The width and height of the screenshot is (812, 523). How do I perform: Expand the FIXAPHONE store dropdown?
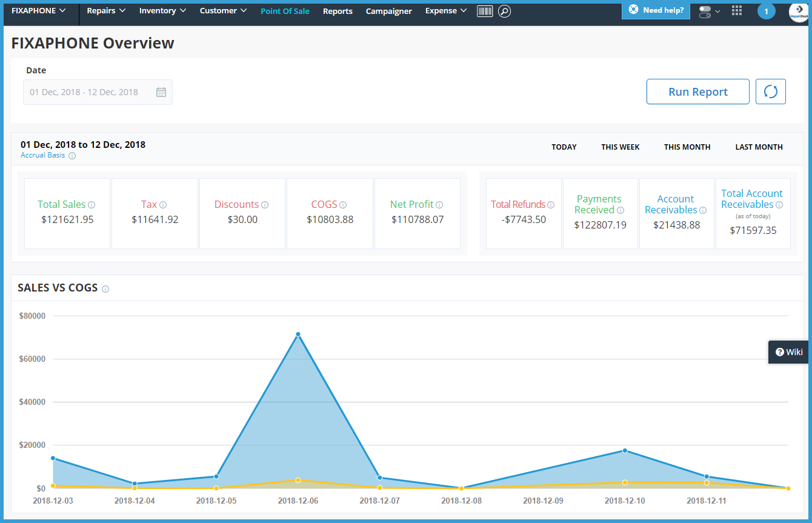point(38,11)
